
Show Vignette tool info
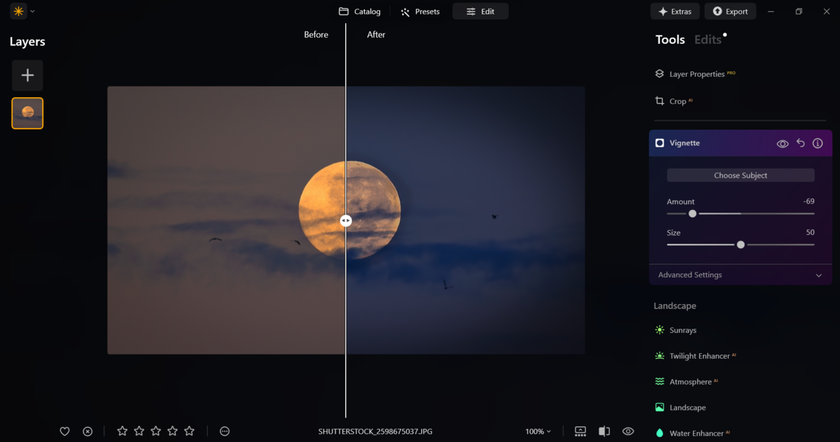click(818, 143)
